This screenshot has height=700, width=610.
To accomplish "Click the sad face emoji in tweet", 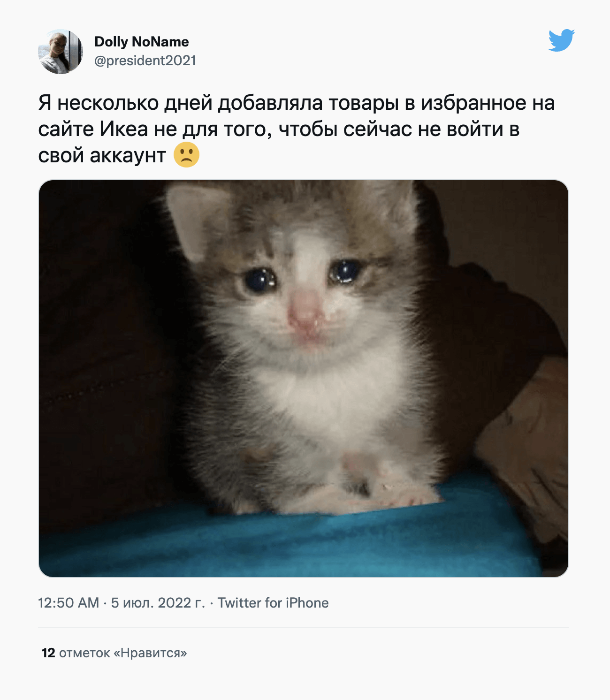I will [186, 155].
